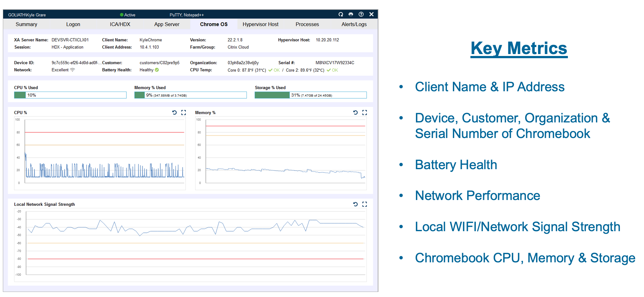
Task: Click the green Active status indicator
Action: click(121, 15)
